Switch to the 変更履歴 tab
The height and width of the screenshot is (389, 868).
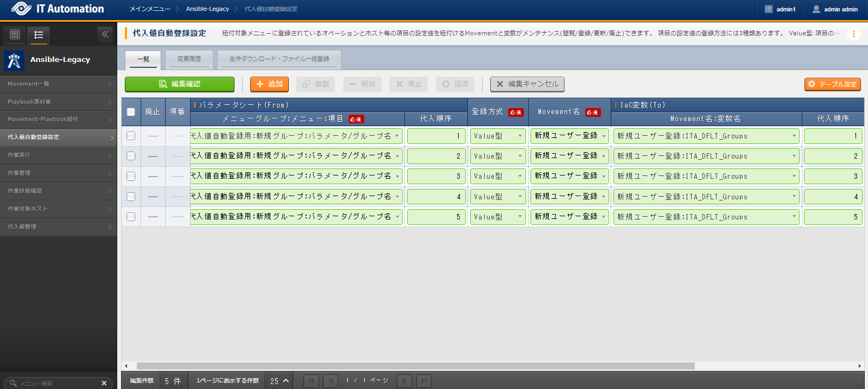pyautogui.click(x=189, y=59)
